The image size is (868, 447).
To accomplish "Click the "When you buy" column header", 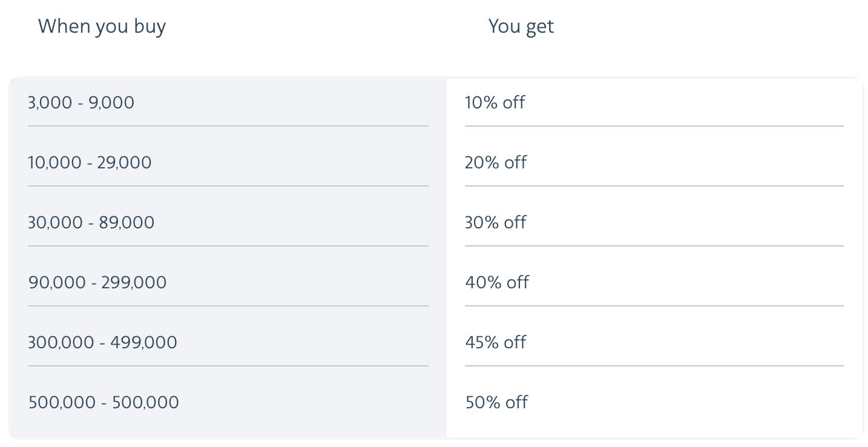I will point(102,27).
